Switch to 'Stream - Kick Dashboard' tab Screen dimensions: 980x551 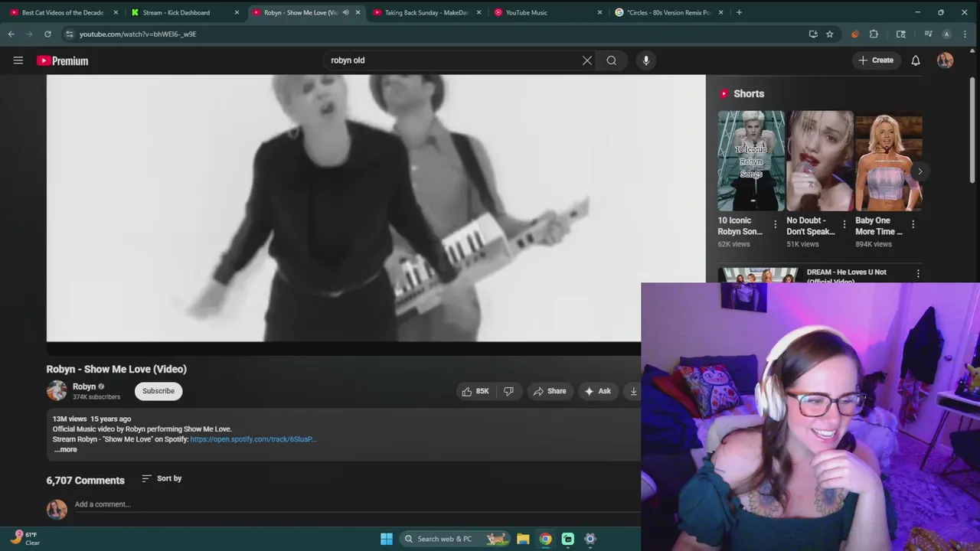(x=178, y=12)
